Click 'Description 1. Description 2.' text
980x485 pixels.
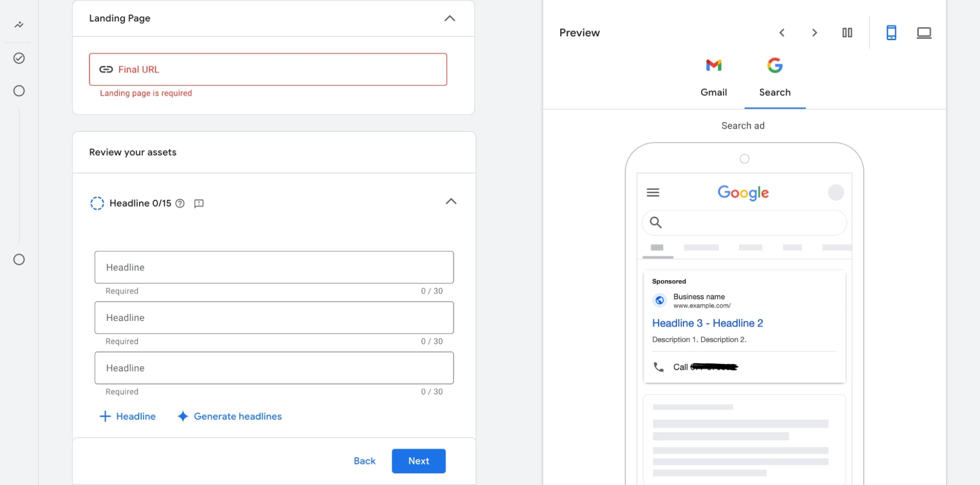pos(699,339)
